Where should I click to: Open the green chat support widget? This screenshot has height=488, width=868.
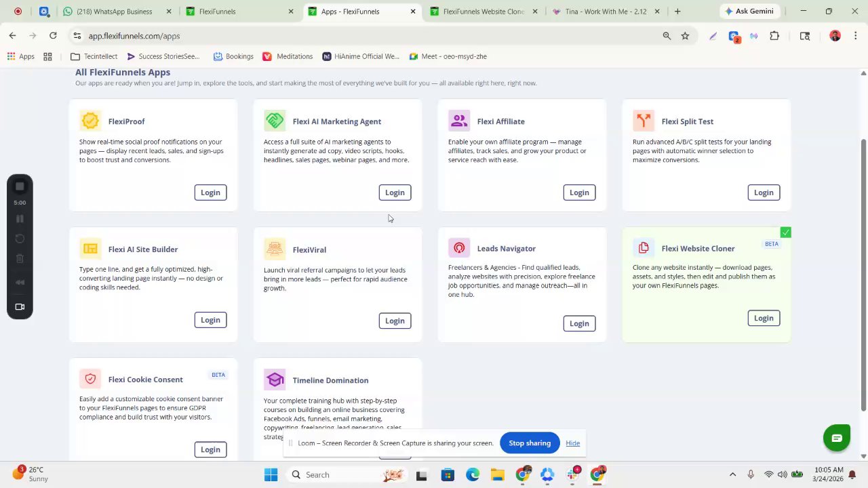click(x=837, y=438)
